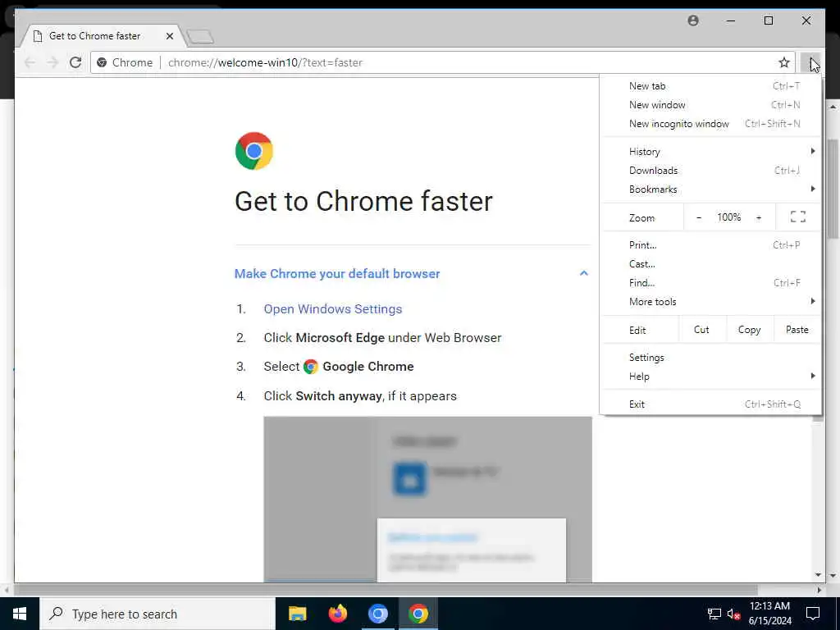
Task: Decrease zoom with the minus button
Action: (x=699, y=217)
